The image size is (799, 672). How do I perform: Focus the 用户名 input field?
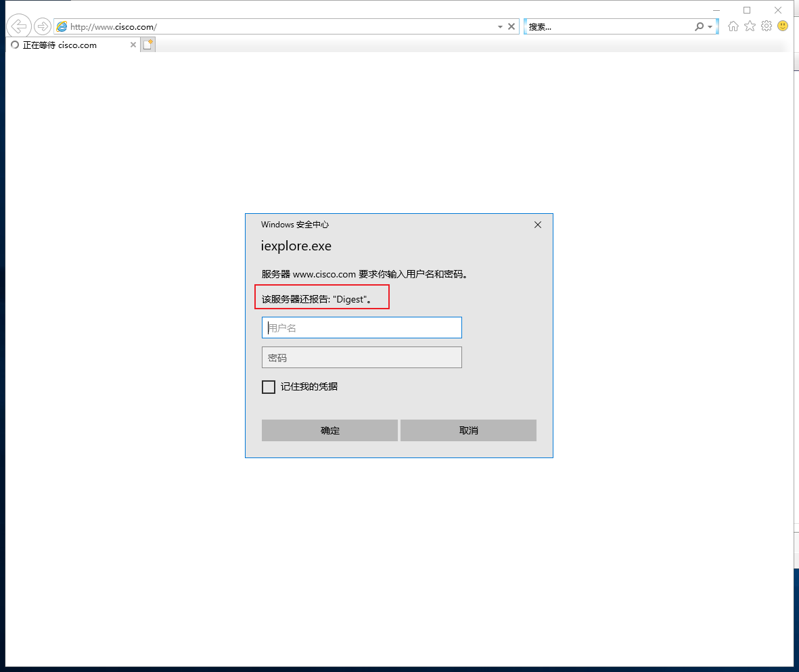tap(362, 328)
